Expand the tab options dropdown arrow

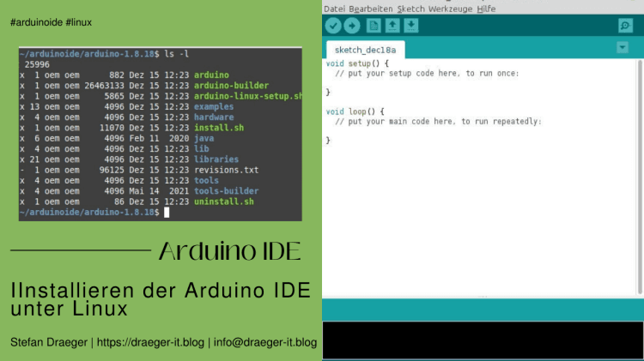(x=623, y=47)
